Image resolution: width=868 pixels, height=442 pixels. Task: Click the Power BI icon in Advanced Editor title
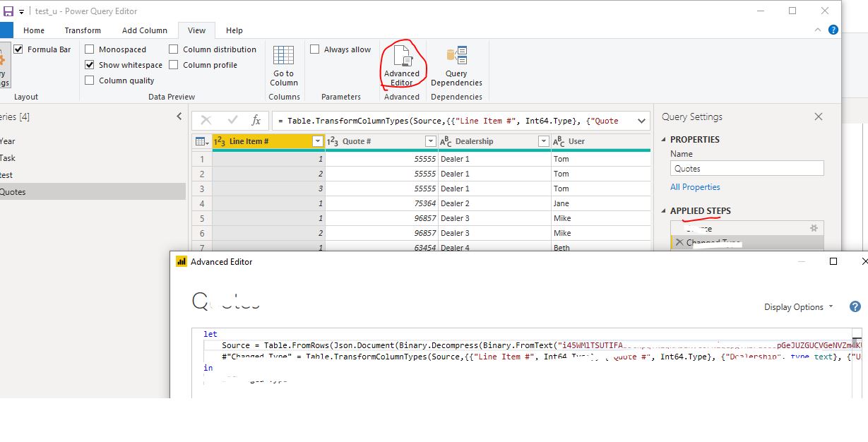click(182, 261)
